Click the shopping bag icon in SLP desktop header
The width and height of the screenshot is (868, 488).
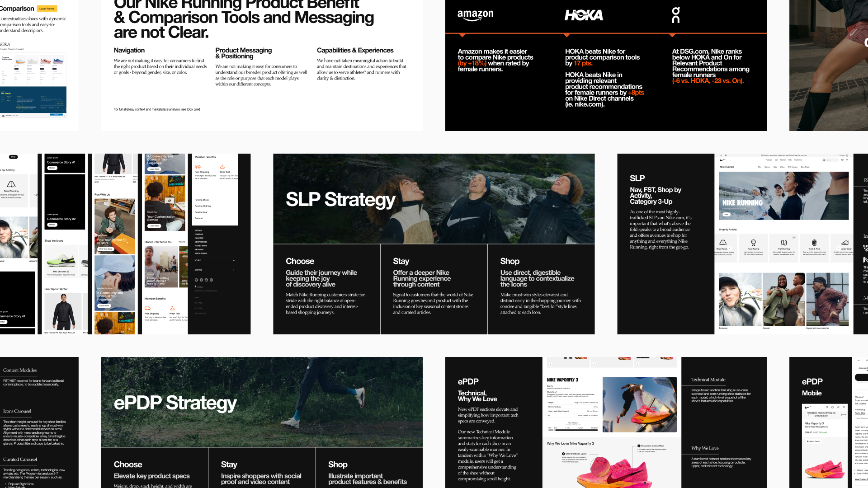click(x=847, y=160)
